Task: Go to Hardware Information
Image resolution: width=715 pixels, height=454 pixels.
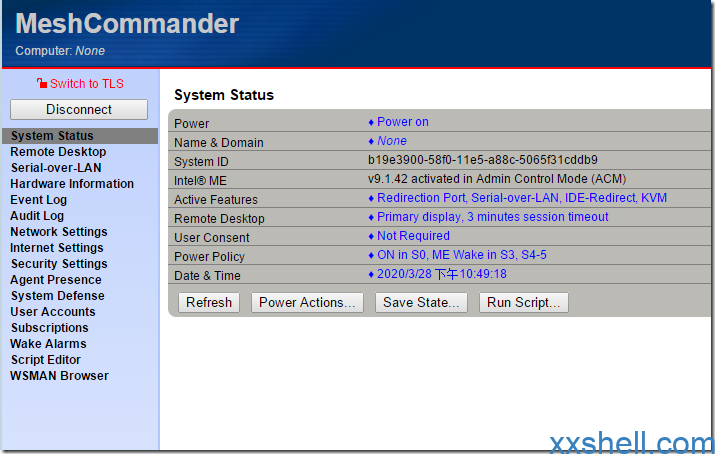Action: tap(72, 184)
